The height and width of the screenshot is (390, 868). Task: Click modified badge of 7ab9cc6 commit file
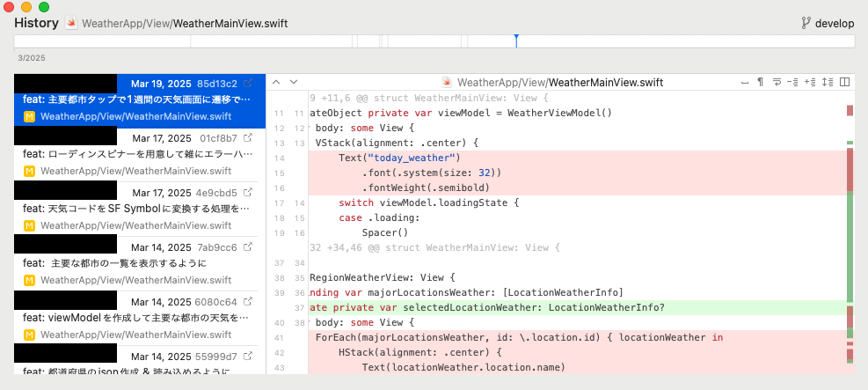(x=29, y=280)
